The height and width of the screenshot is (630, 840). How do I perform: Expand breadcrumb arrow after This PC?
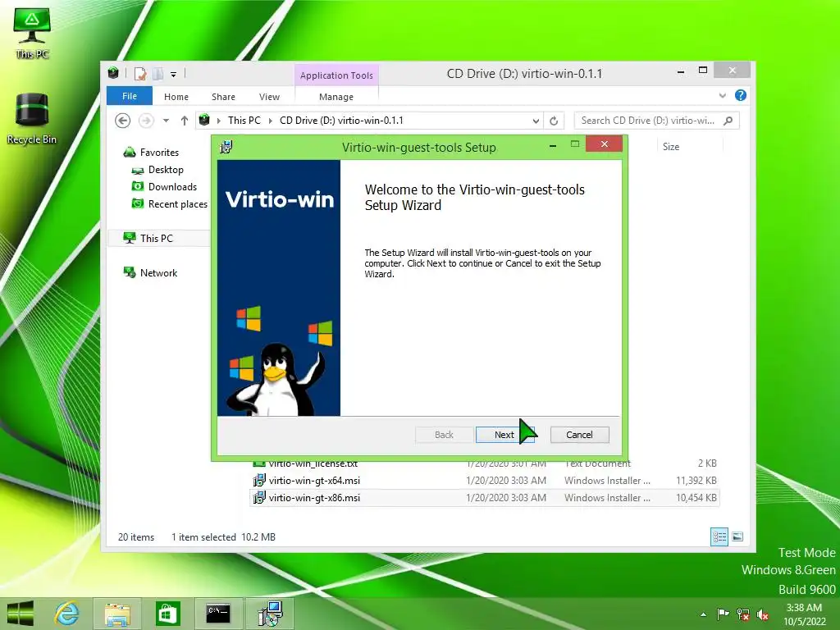point(271,121)
